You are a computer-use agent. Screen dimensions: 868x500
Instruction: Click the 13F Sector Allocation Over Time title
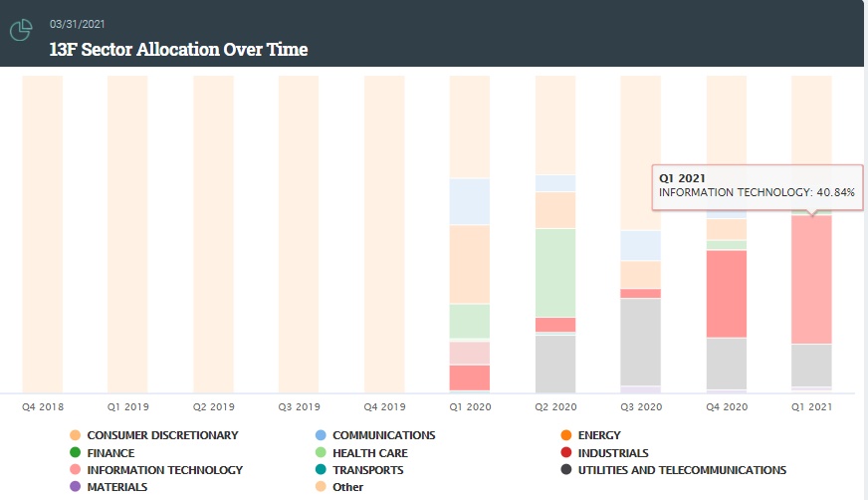coord(178,49)
